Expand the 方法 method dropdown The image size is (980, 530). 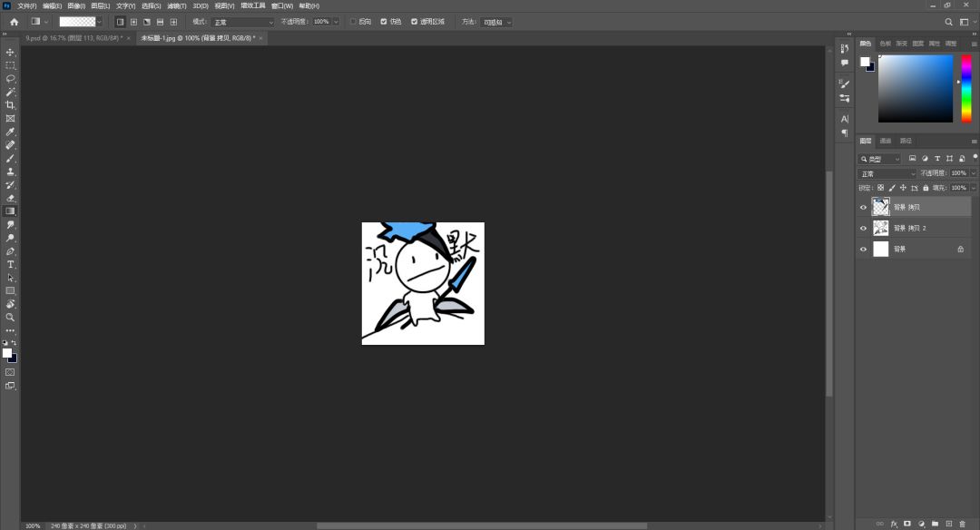pos(496,21)
